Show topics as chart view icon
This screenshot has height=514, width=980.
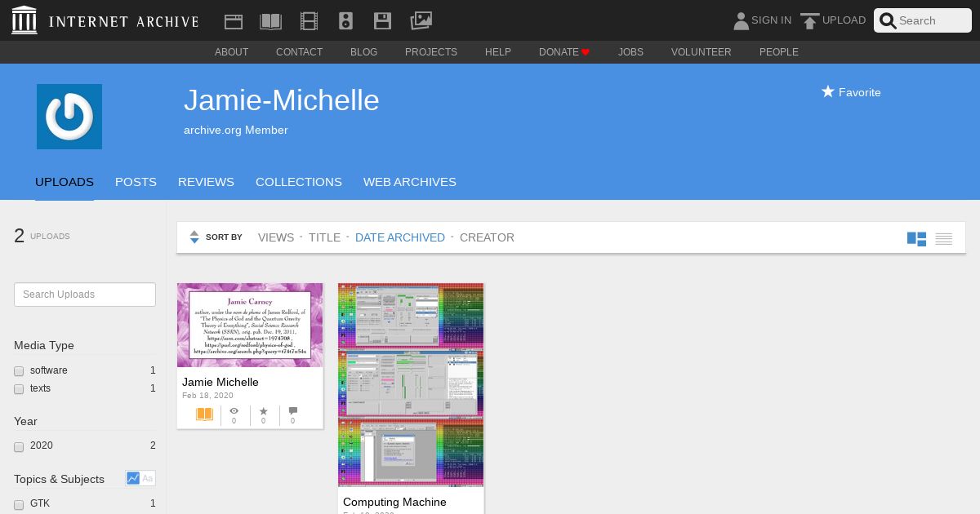click(x=133, y=478)
